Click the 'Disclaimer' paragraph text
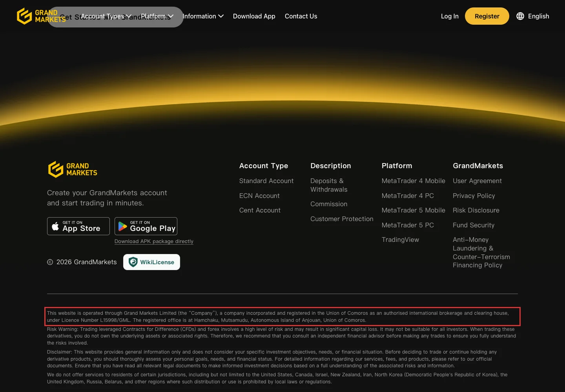565x392 pixels. coord(272,359)
